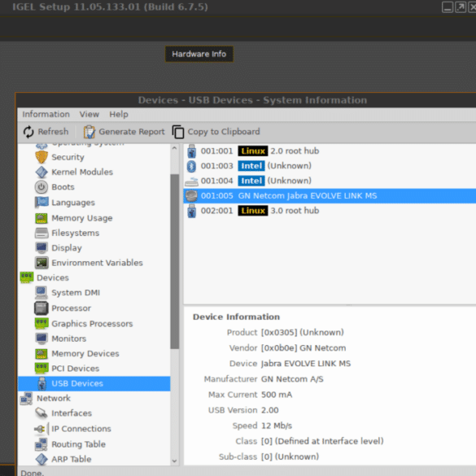Click the Bluetooth icon of device 001:003
Viewport: 476px width, 476px height.
[x=191, y=166]
